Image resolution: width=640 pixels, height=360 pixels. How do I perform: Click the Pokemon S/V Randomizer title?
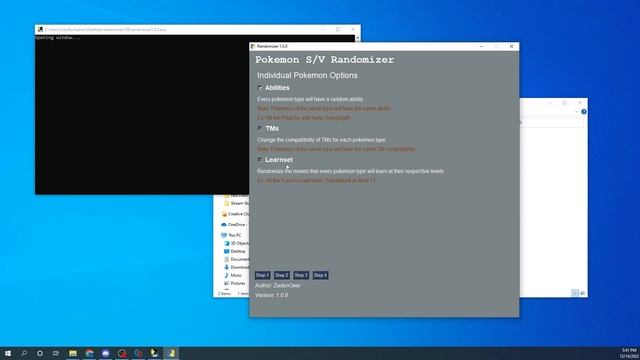[x=324, y=60]
